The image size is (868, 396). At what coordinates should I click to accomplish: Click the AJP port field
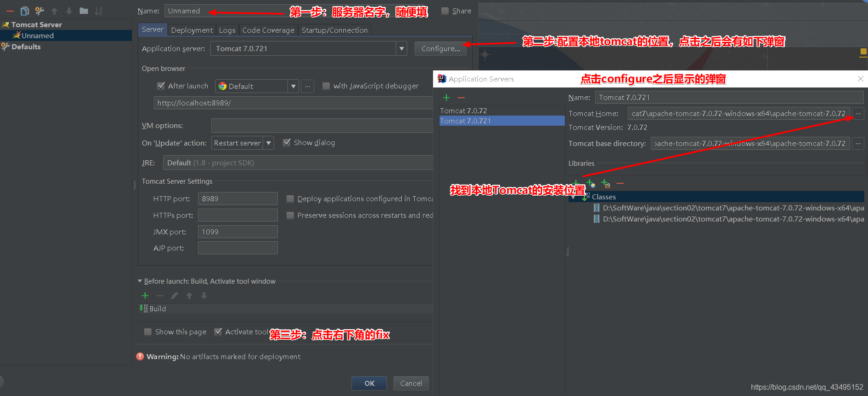pos(238,248)
